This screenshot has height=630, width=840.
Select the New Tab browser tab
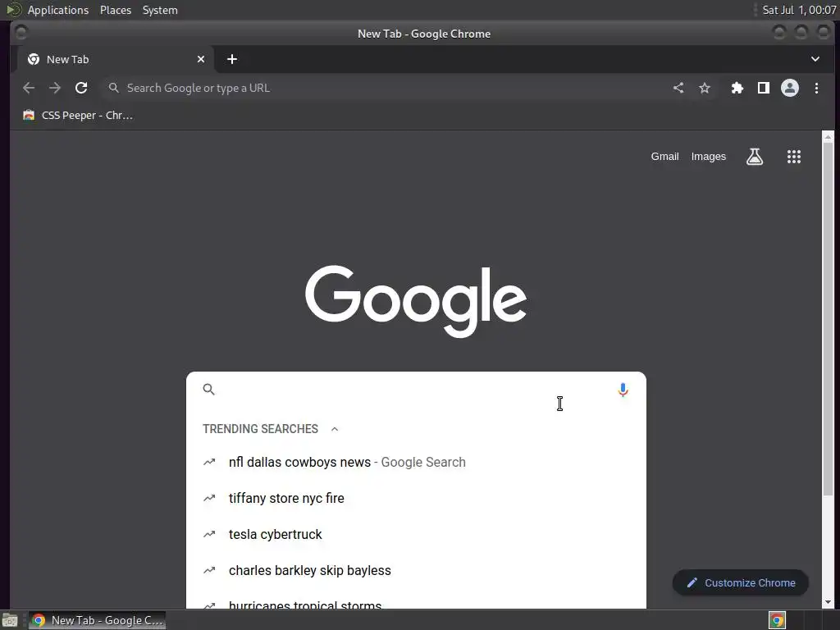pyautogui.click(x=116, y=59)
